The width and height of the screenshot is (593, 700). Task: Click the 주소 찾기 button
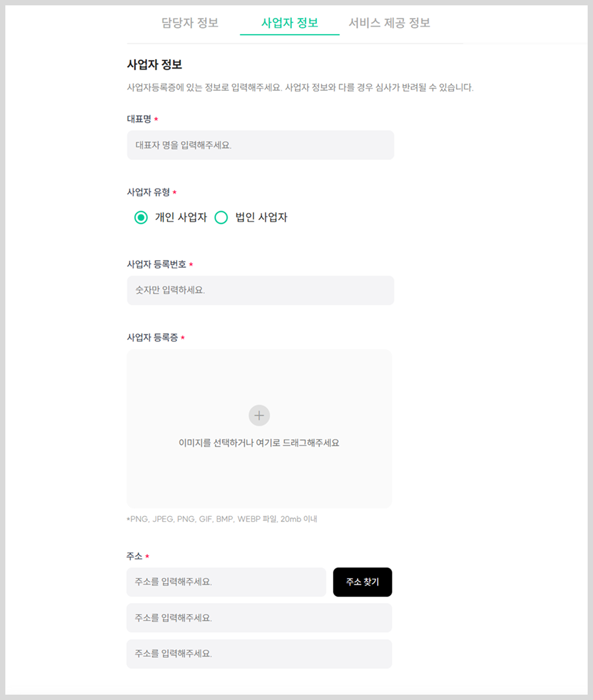(363, 582)
